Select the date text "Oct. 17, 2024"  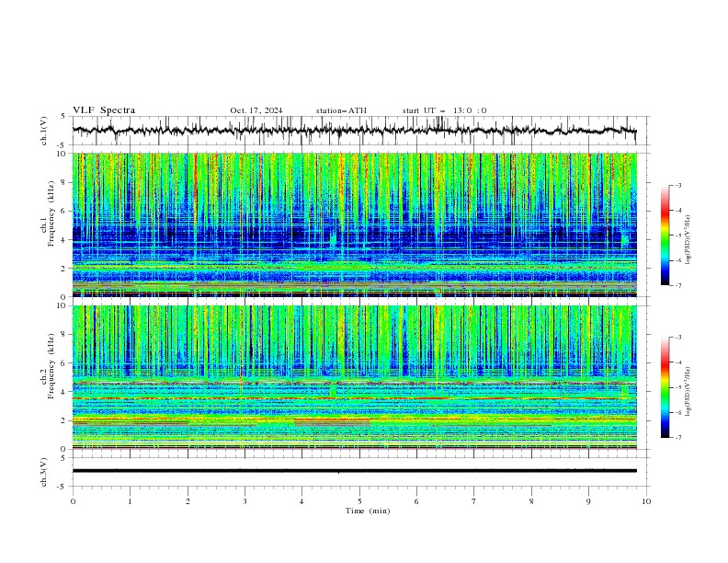256,110
